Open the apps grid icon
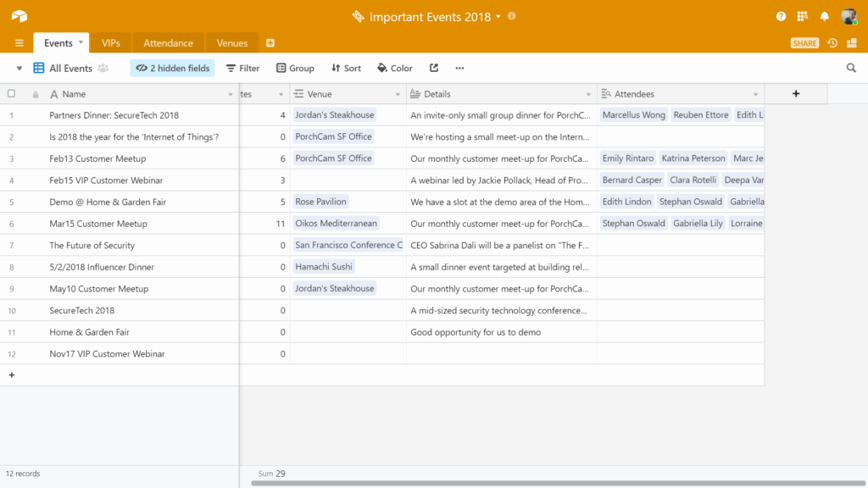This screenshot has height=488, width=868. (802, 17)
